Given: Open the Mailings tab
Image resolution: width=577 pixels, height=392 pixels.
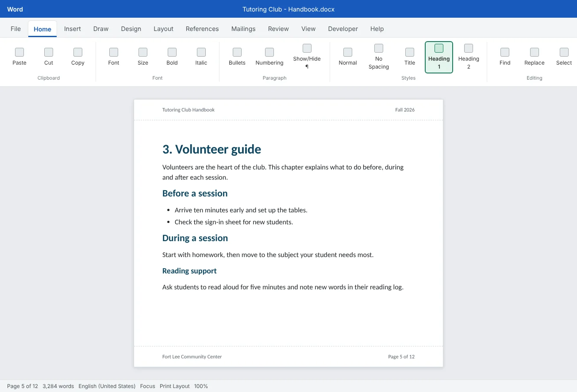Looking at the screenshot, I should tap(243, 29).
